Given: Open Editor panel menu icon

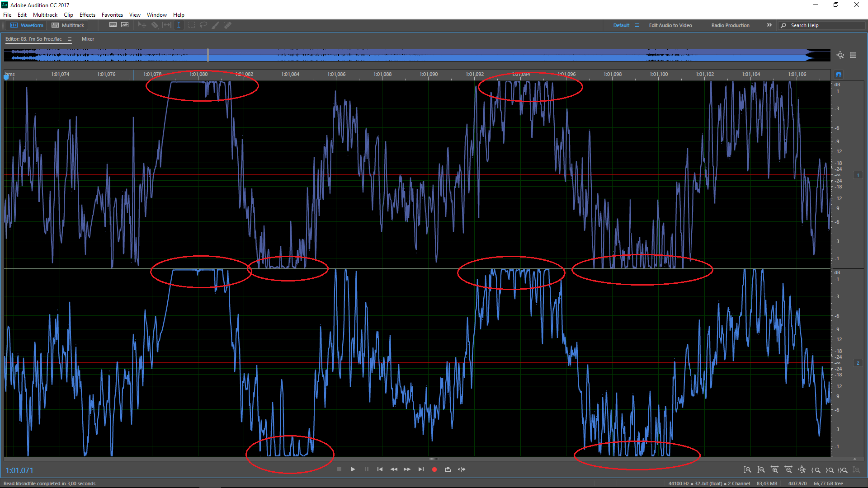Looking at the screenshot, I should [x=70, y=39].
